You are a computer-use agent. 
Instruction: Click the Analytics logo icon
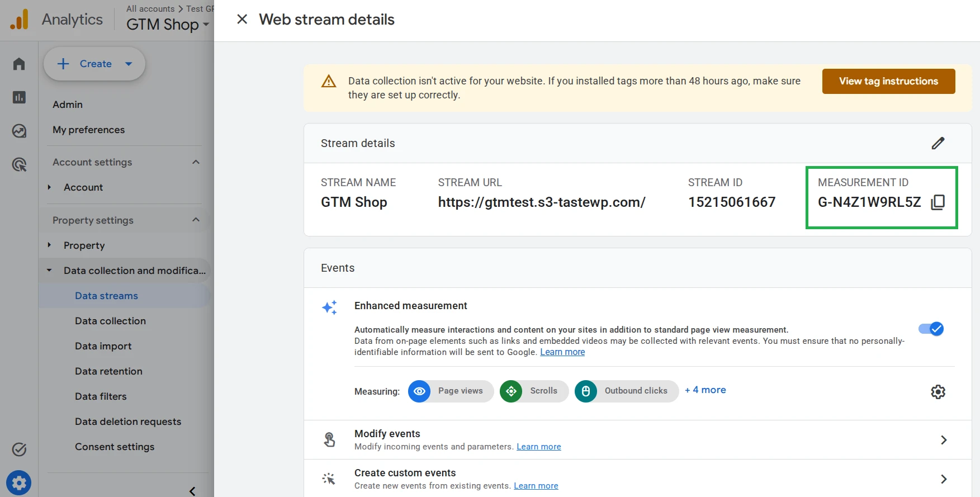20,20
